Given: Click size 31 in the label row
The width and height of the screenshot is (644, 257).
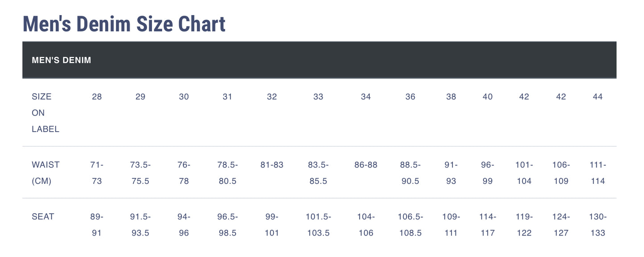Looking at the screenshot, I should (227, 97).
